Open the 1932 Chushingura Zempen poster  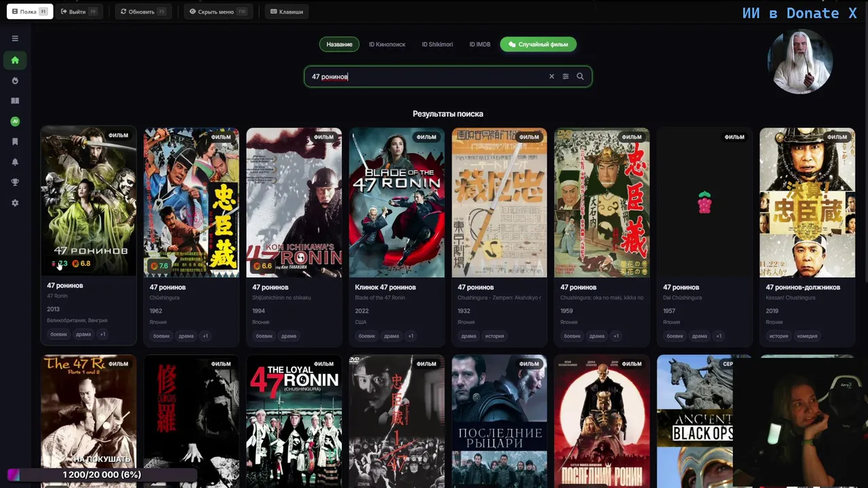coord(499,203)
